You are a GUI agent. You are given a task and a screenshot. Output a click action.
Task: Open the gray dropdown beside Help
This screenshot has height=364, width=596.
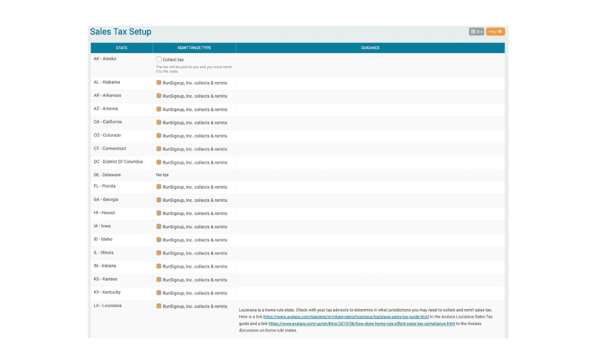(x=476, y=32)
